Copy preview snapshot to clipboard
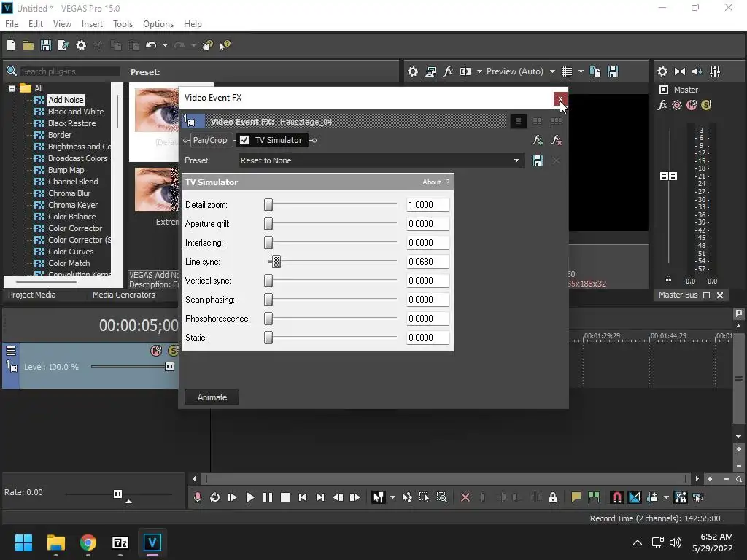747x560 pixels. click(595, 71)
